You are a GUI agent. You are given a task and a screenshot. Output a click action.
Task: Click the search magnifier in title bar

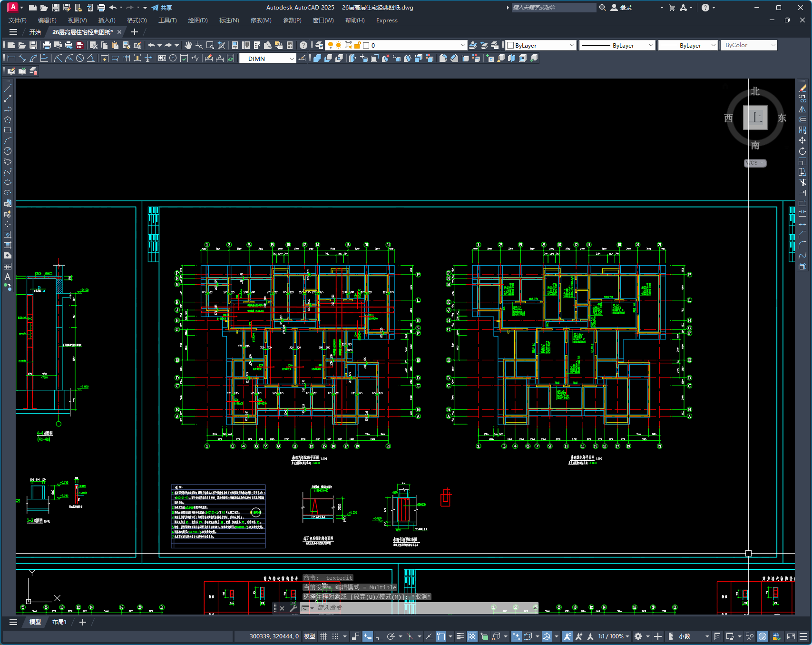tap(603, 8)
